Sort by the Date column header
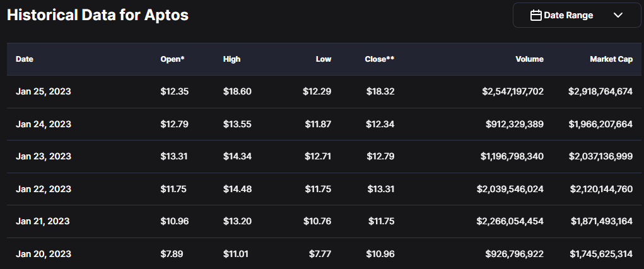644x269 pixels. pos(25,59)
